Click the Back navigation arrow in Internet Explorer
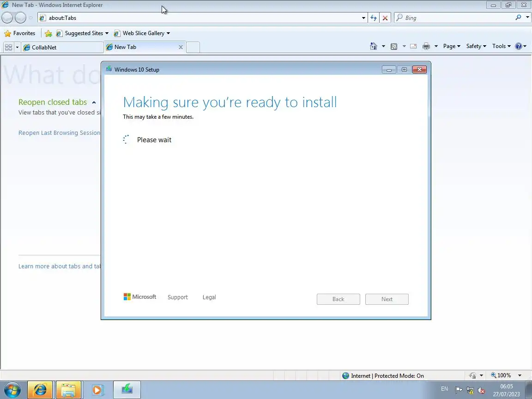This screenshot has width=532, height=399. (x=7, y=18)
